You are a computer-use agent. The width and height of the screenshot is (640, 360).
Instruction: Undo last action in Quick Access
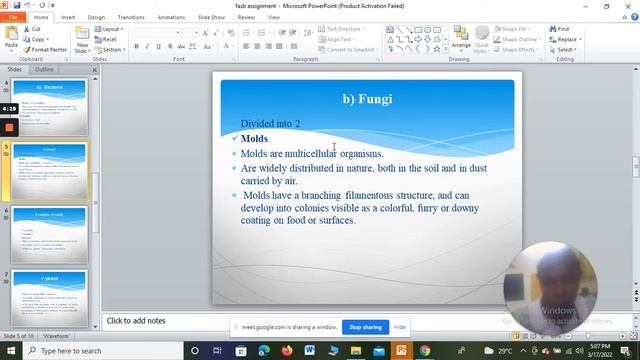[x=27, y=5]
